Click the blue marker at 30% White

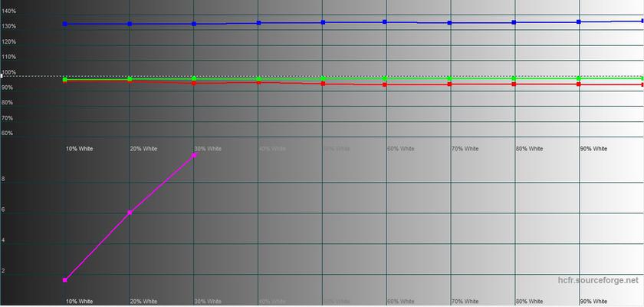pyautogui.click(x=194, y=24)
